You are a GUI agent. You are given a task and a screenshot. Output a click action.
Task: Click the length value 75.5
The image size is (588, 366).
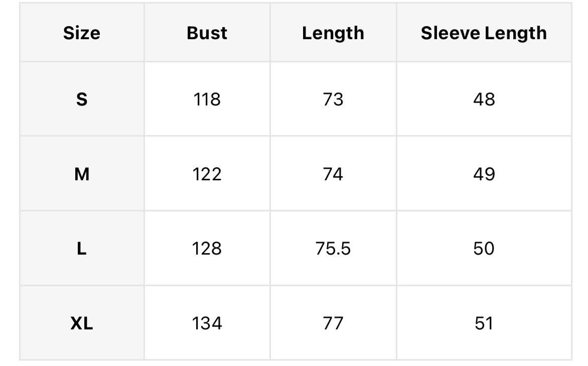[x=333, y=249]
